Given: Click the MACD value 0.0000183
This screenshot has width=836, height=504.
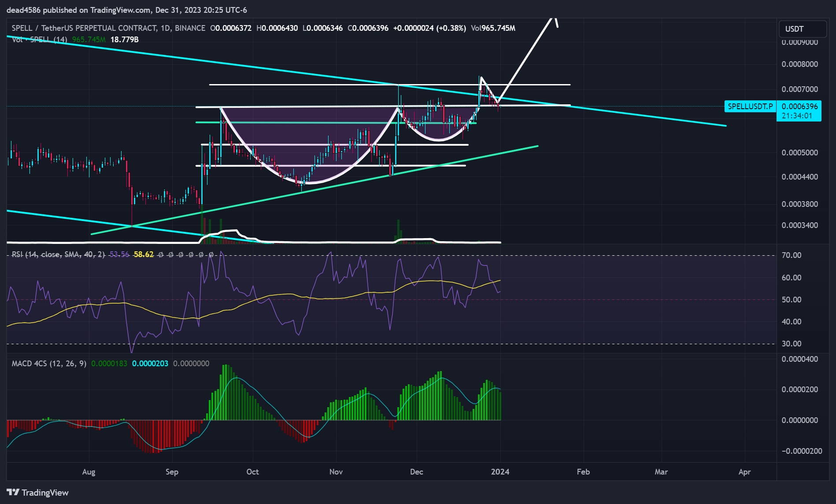Looking at the screenshot, I should click(x=109, y=364).
